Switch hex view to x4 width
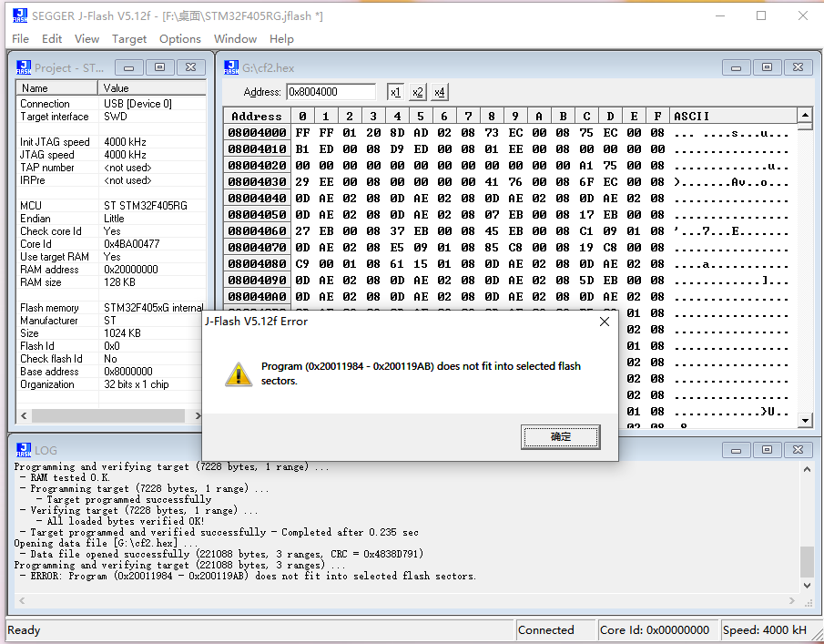Image resolution: width=824 pixels, height=644 pixels. [439, 92]
